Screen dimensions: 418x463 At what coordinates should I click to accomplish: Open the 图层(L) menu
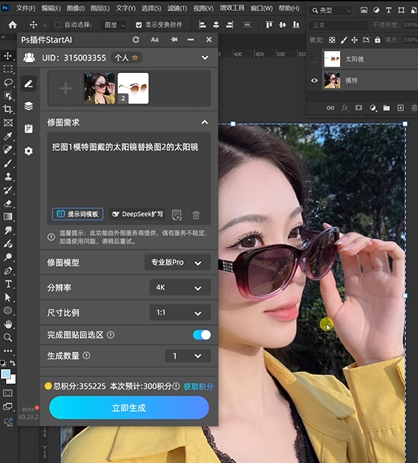click(x=100, y=8)
